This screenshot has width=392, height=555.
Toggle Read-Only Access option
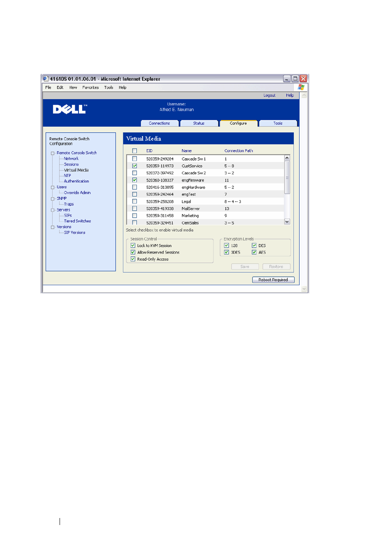point(133,259)
